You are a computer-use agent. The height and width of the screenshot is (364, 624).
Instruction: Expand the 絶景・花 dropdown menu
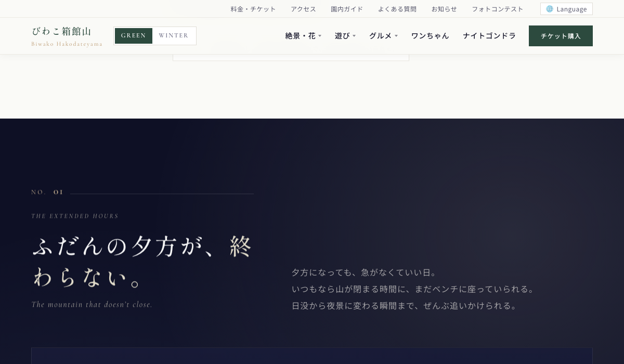pos(303,36)
